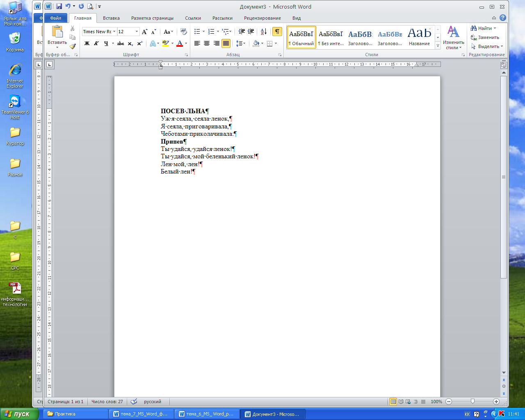Switch to web layout view
Viewport: 525px width, 420px height.
408,402
